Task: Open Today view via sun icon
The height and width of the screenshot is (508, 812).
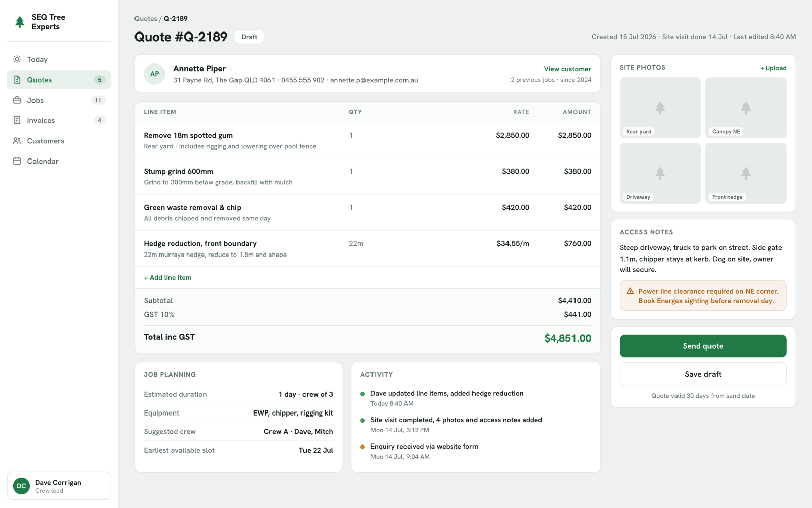Action: 17,59
